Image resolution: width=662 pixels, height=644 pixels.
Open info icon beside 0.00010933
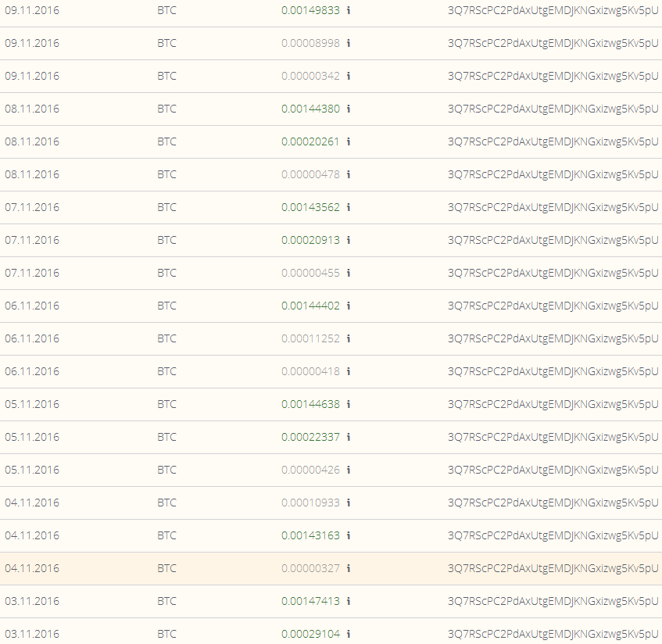coord(349,503)
